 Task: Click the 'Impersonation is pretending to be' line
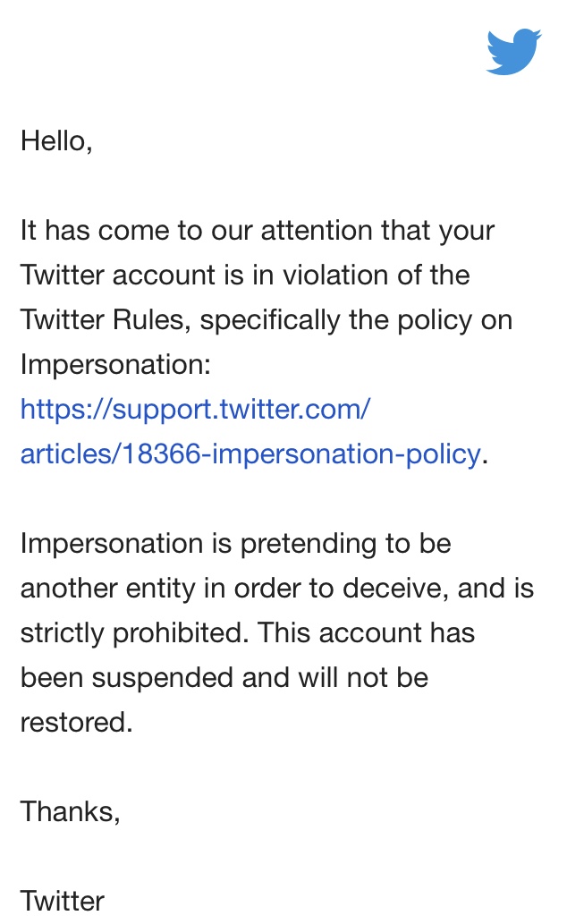236,544
